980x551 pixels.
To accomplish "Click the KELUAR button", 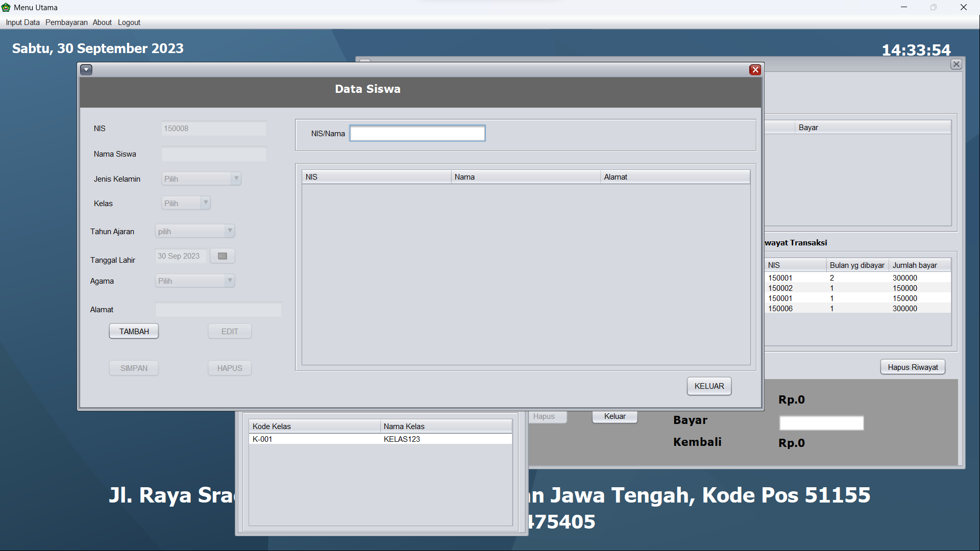I will tap(709, 386).
